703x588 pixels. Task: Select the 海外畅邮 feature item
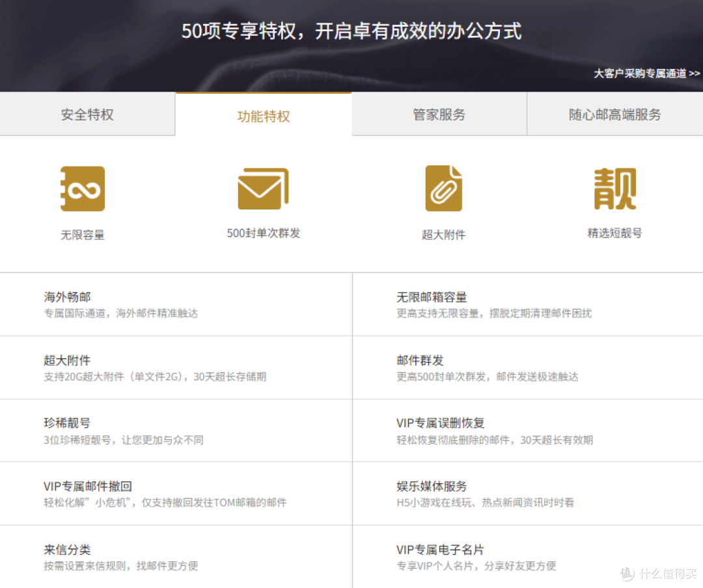pyautogui.click(x=67, y=297)
